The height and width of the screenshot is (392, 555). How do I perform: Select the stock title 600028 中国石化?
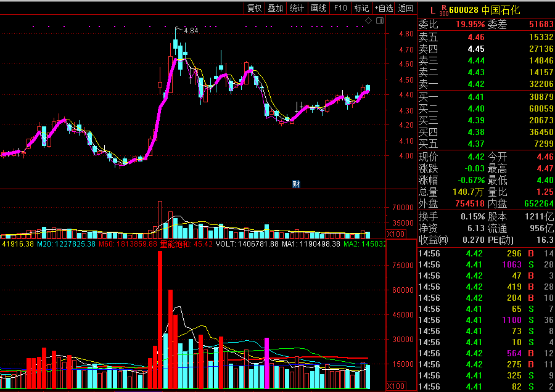click(485, 10)
